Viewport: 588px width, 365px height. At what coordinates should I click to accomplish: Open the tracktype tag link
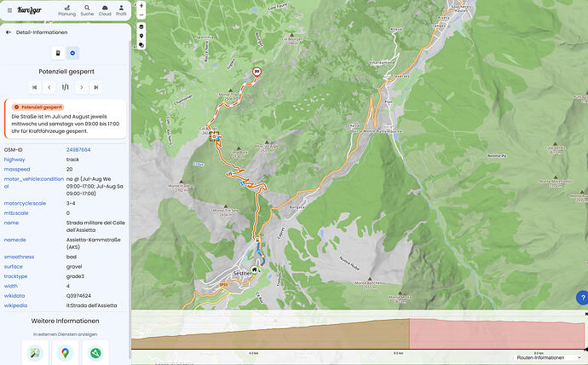[x=15, y=276]
